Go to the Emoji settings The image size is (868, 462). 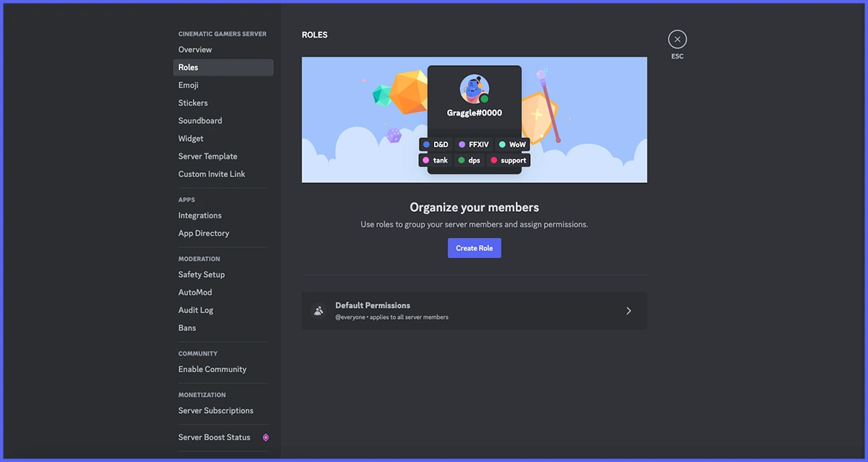click(188, 85)
